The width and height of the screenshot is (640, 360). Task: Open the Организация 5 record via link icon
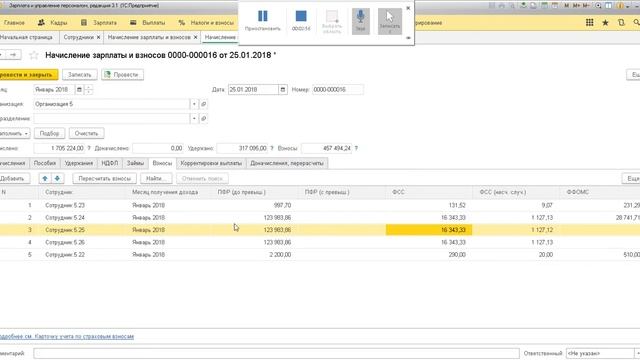pos(204,104)
